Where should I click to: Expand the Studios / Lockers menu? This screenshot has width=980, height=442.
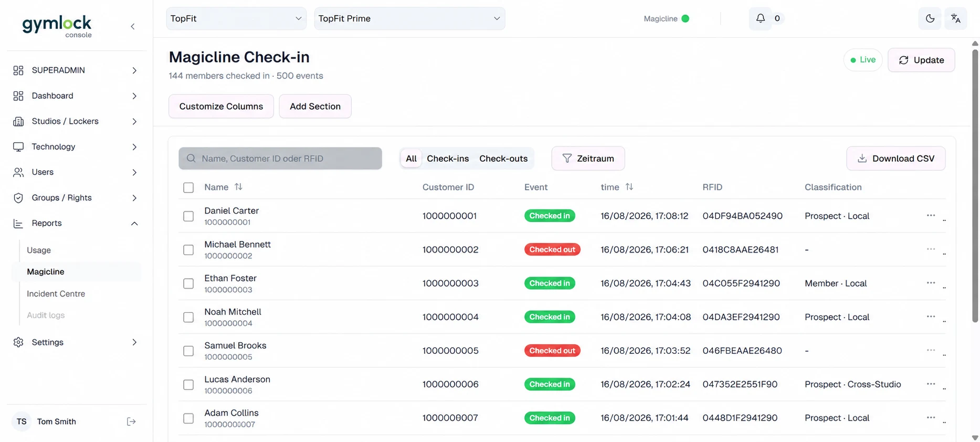point(76,121)
